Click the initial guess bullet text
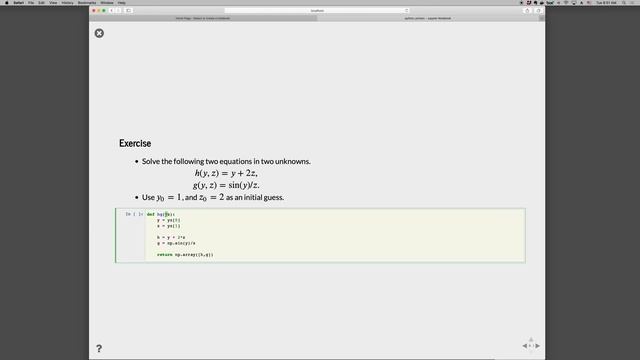 (213, 197)
